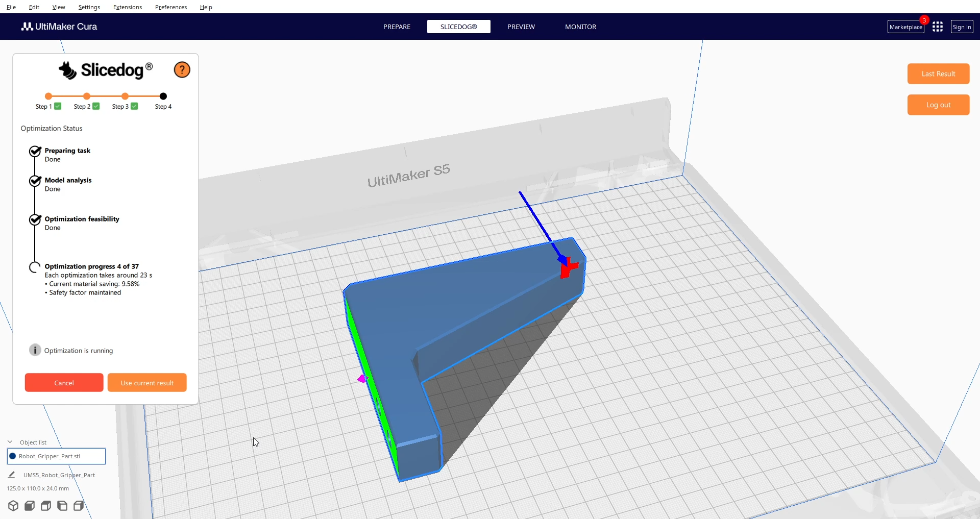Switch to top view using cube icon

click(46, 506)
